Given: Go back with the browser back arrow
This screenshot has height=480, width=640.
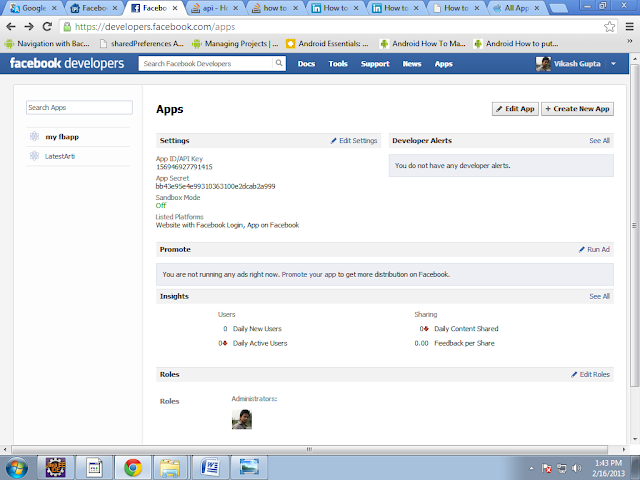Looking at the screenshot, I should (11, 27).
